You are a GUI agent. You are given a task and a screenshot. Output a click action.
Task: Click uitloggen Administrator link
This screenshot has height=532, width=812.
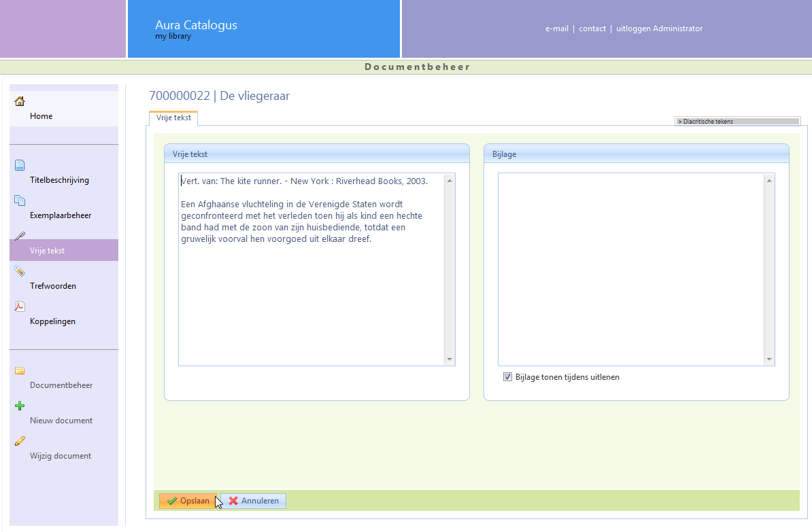[659, 29]
